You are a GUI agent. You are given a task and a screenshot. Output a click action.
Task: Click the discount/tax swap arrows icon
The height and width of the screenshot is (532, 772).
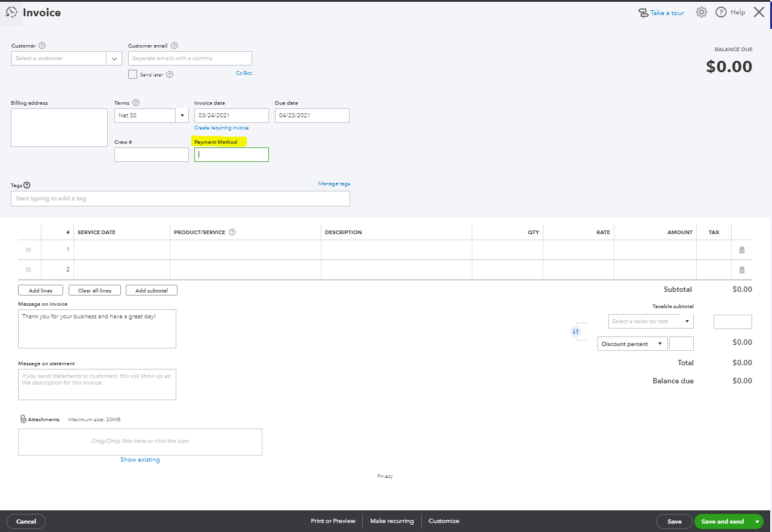tap(576, 331)
